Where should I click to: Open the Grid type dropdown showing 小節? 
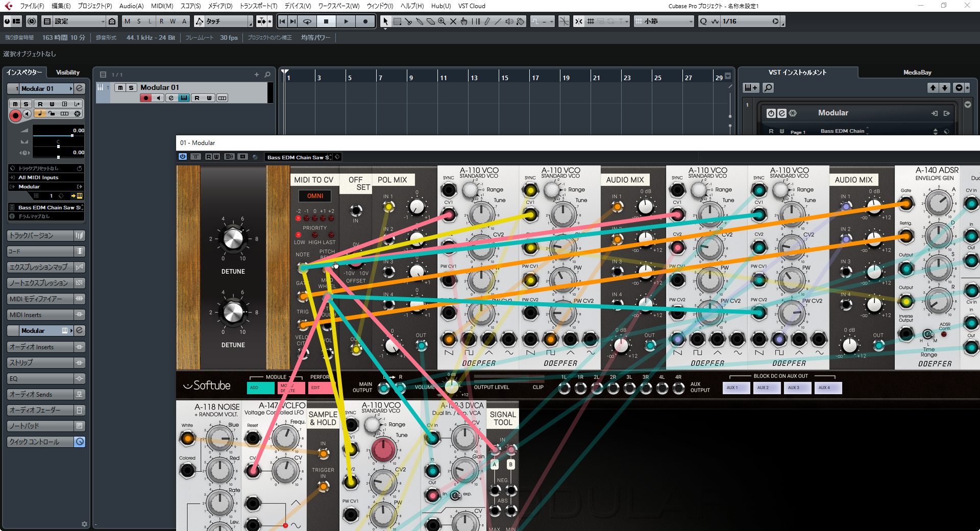[664, 21]
